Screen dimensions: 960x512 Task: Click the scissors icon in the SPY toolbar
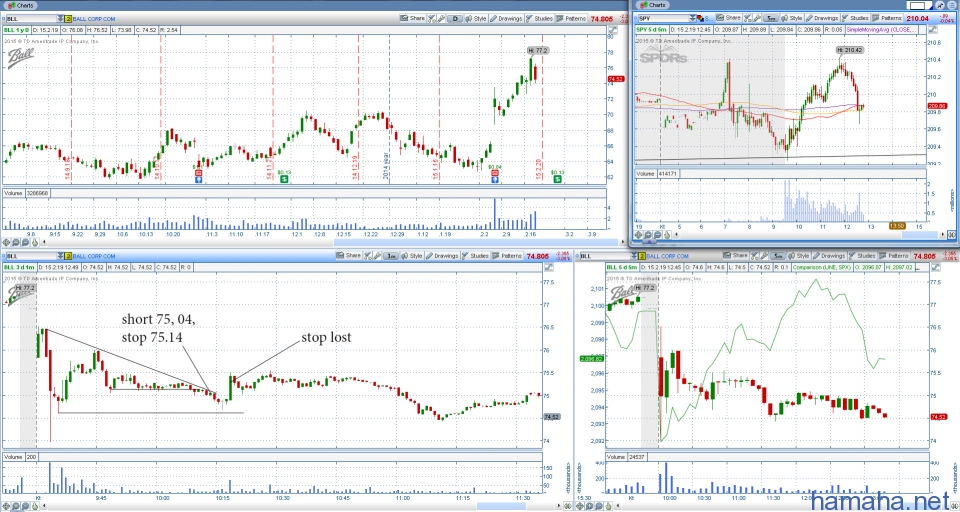tap(748, 18)
